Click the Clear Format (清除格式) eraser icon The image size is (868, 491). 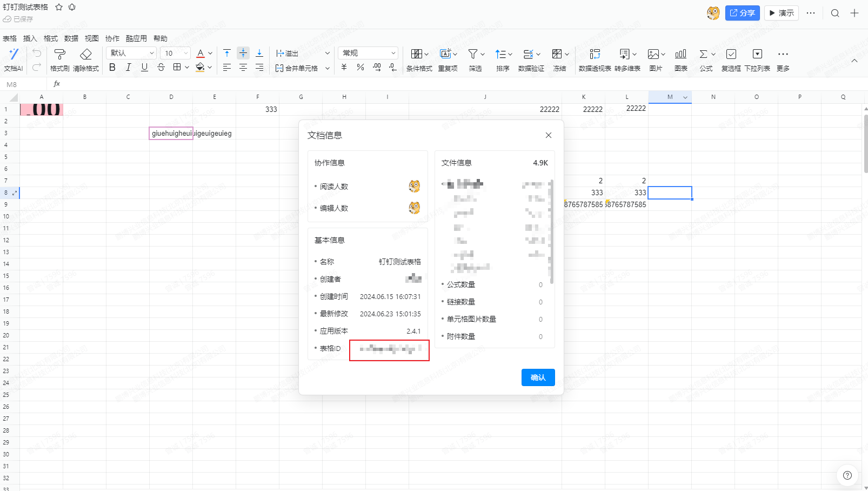pos(85,54)
